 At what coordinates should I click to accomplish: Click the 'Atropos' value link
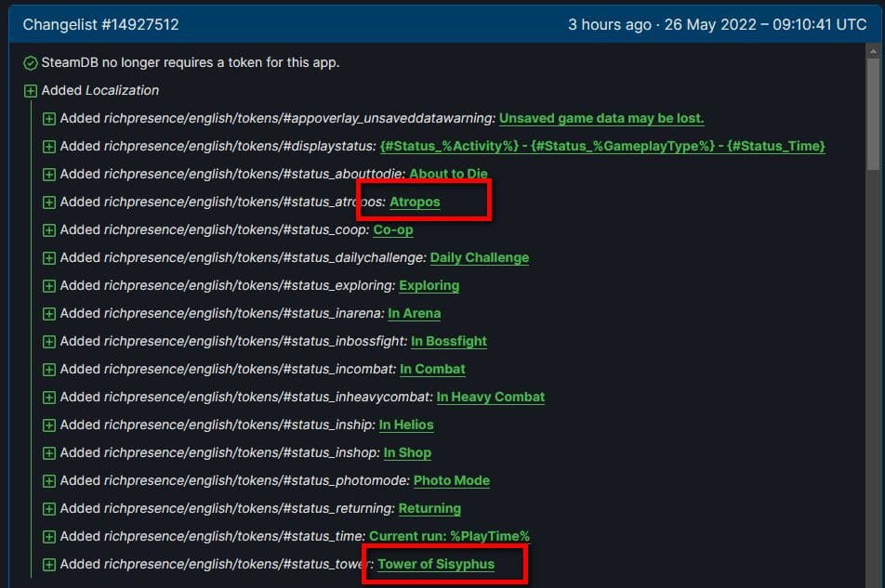(x=415, y=202)
